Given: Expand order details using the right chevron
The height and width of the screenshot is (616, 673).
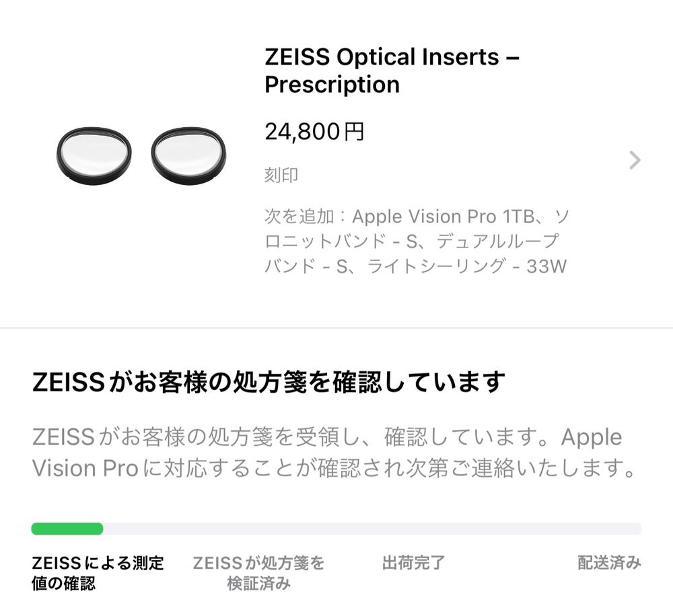Looking at the screenshot, I should [x=633, y=160].
